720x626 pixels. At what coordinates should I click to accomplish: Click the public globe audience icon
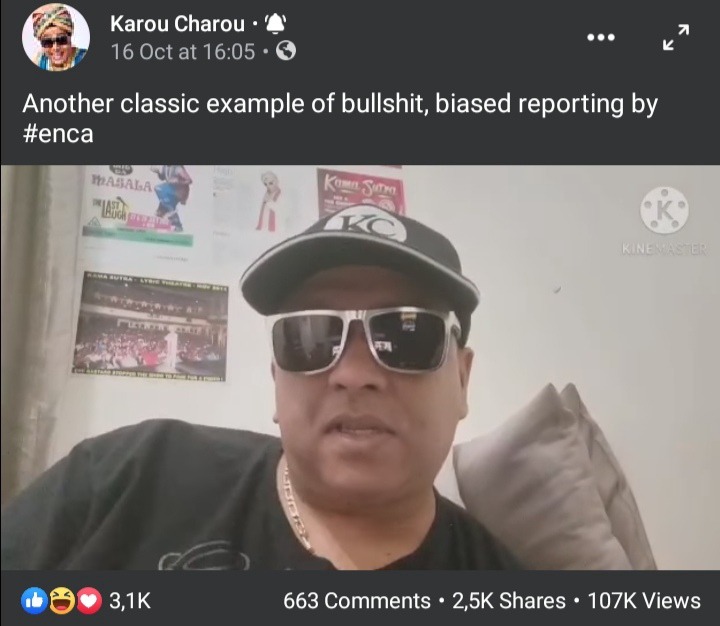pos(286,51)
